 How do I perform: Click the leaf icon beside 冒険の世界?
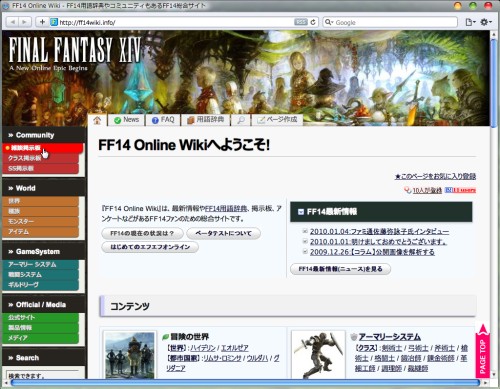click(166, 337)
